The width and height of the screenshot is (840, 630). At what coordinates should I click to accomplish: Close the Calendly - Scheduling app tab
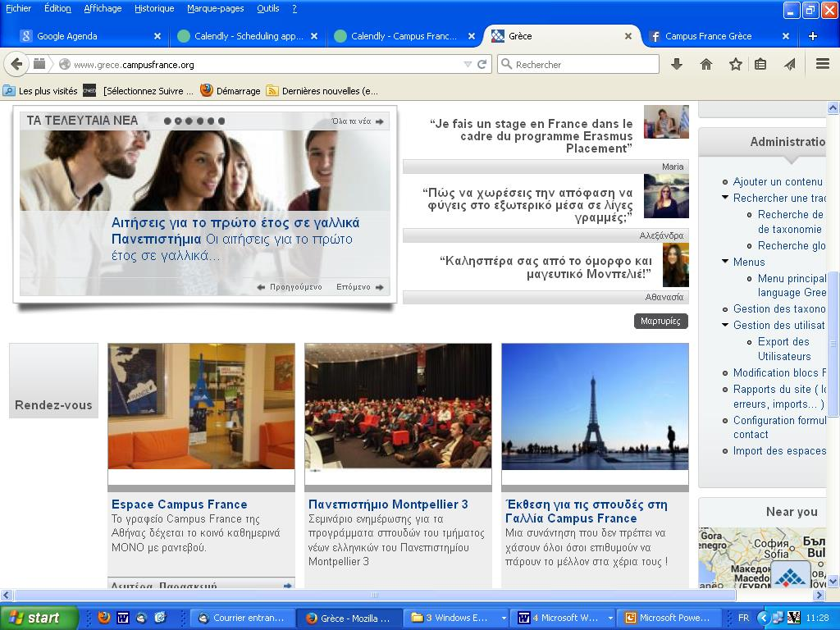point(314,36)
